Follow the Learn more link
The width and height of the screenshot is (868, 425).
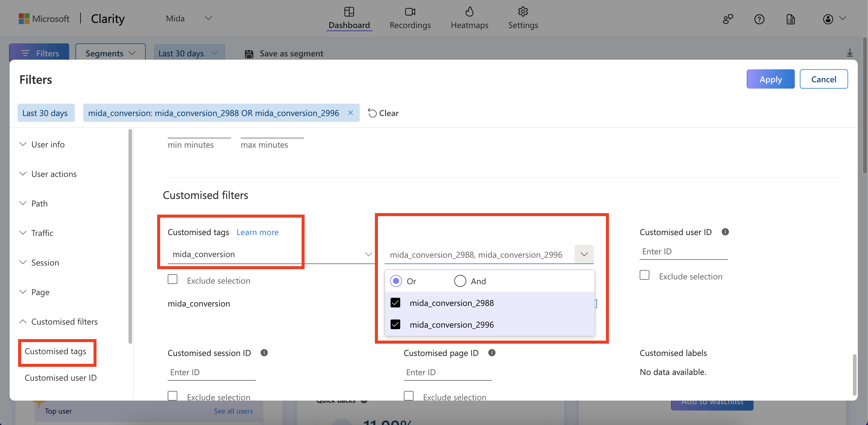(258, 232)
